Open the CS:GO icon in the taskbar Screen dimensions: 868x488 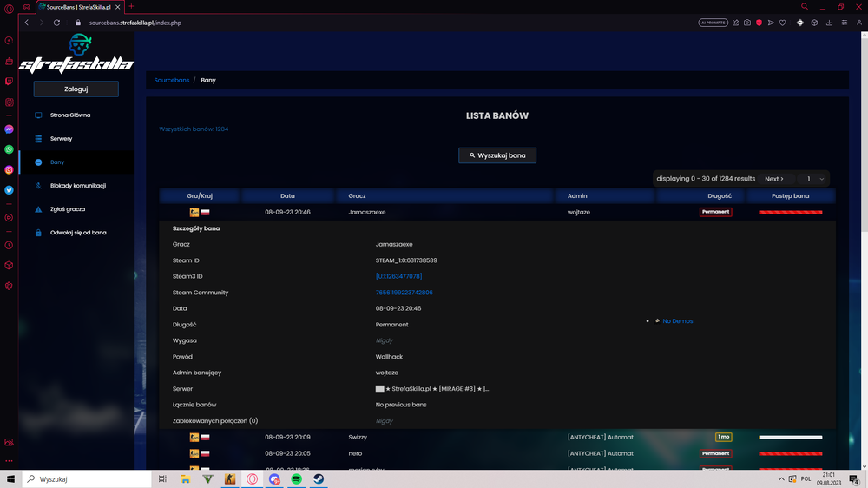tap(230, 478)
